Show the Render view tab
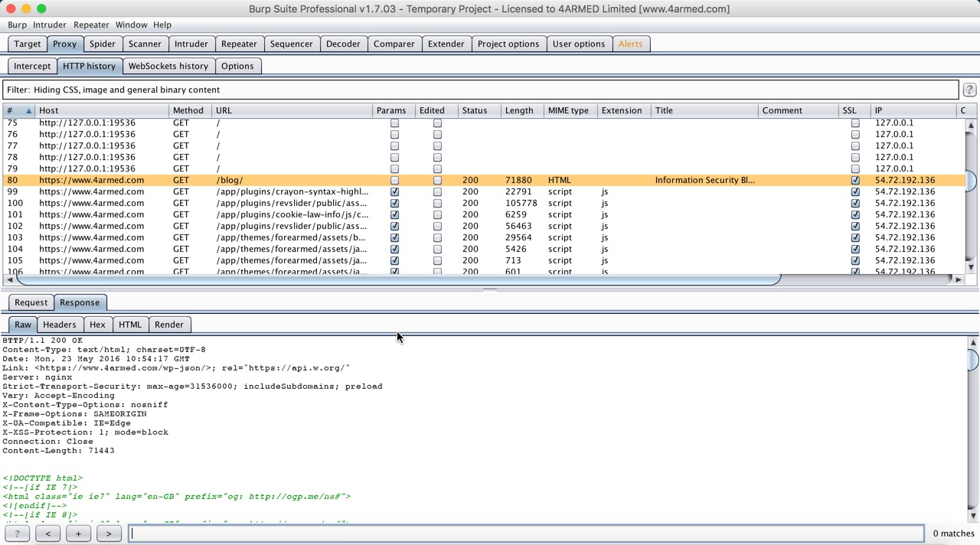 pyautogui.click(x=169, y=325)
